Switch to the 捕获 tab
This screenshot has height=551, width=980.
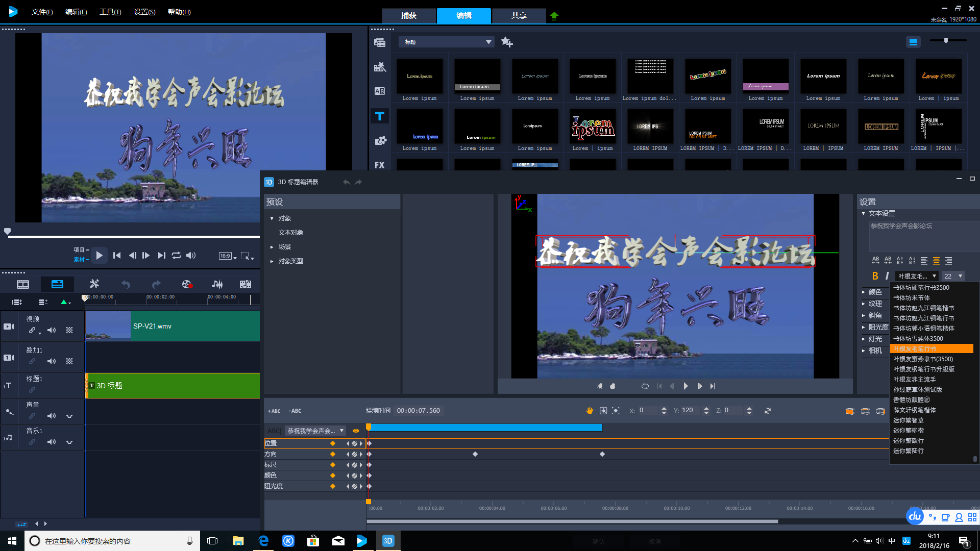click(409, 16)
